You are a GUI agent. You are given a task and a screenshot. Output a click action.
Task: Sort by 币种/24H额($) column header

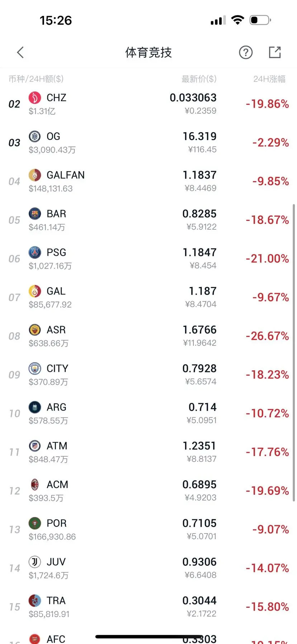[36, 79]
